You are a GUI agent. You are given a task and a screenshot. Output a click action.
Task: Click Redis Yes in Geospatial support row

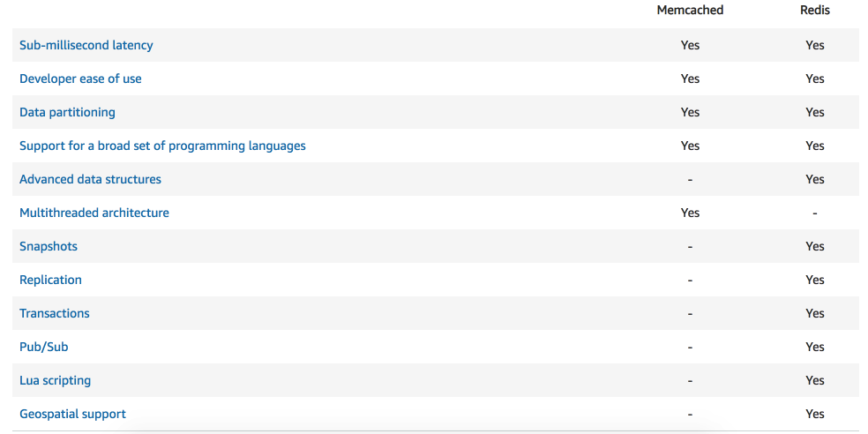[x=815, y=414]
